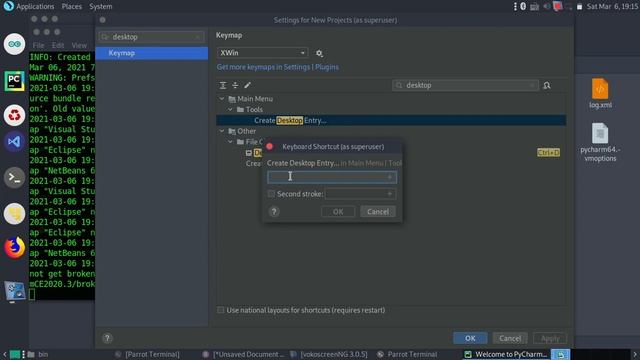The width and height of the screenshot is (640, 360).
Task: Click the first stroke shortcut input field
Action: pyautogui.click(x=332, y=177)
